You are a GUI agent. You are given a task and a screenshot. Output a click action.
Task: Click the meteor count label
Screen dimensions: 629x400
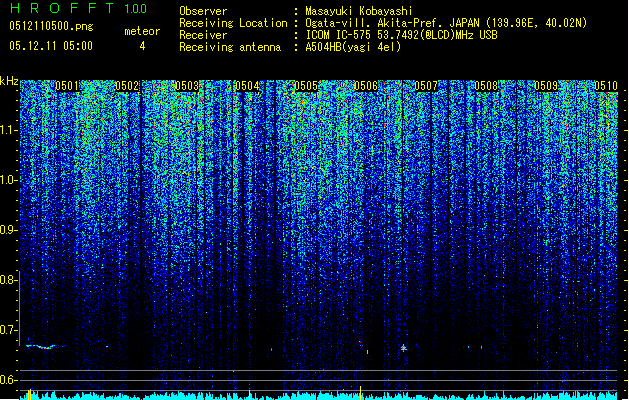[142, 31]
